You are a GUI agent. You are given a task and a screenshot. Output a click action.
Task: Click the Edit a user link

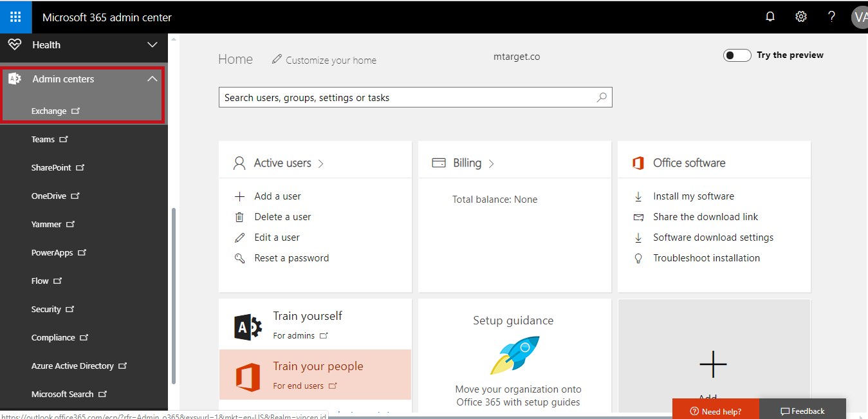[x=277, y=237]
